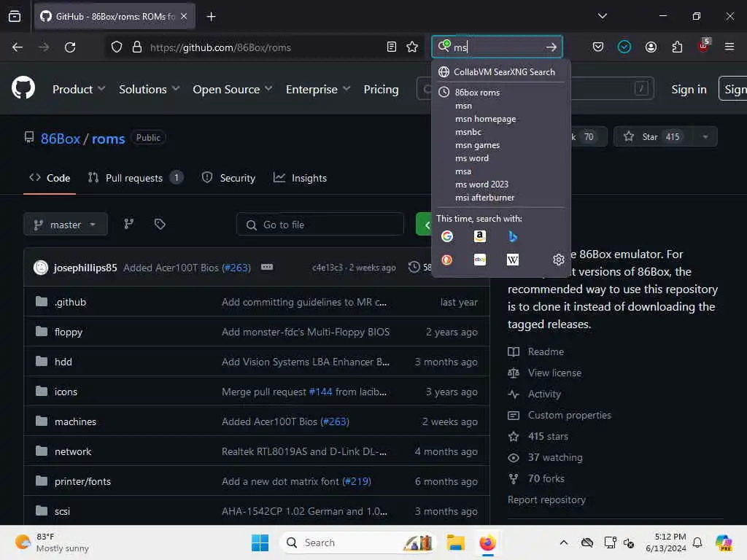Screen dimensions: 747x560
Task: Open the Firefox account icon
Action: pyautogui.click(x=651, y=47)
